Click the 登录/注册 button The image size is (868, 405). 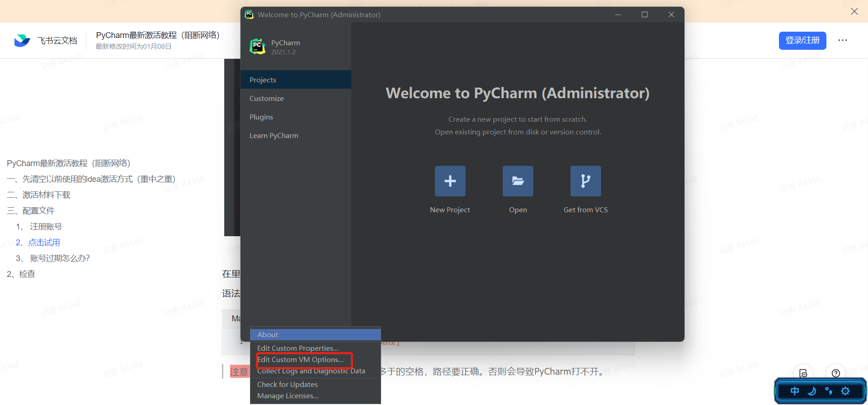(802, 40)
